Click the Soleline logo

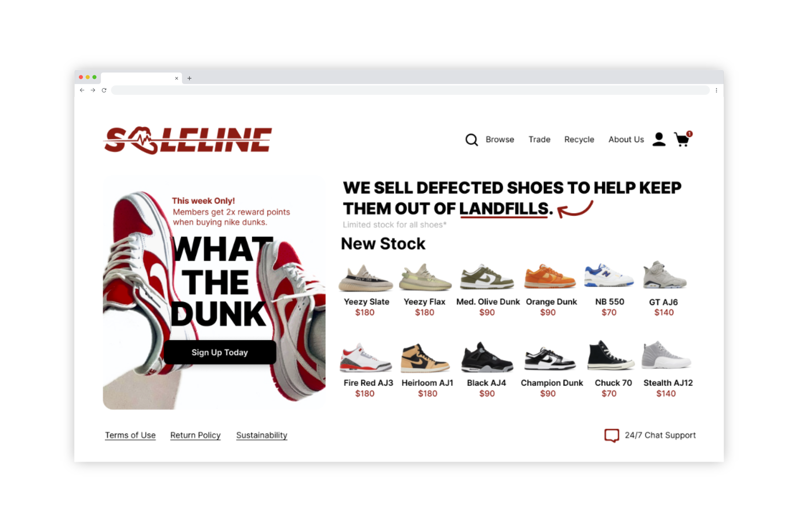pyautogui.click(x=188, y=140)
